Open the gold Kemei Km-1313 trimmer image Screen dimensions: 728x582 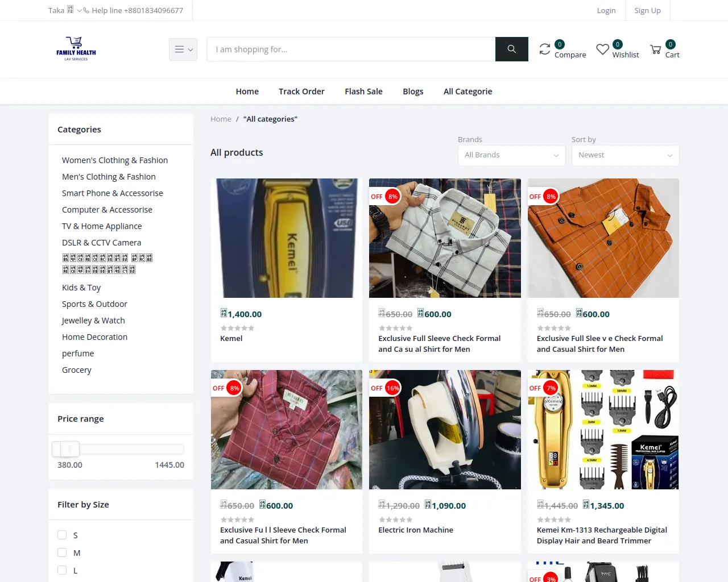click(603, 430)
